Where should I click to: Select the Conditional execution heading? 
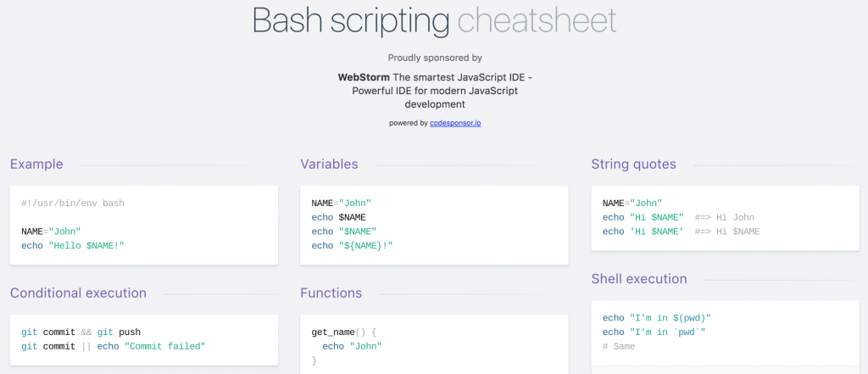[x=78, y=293]
